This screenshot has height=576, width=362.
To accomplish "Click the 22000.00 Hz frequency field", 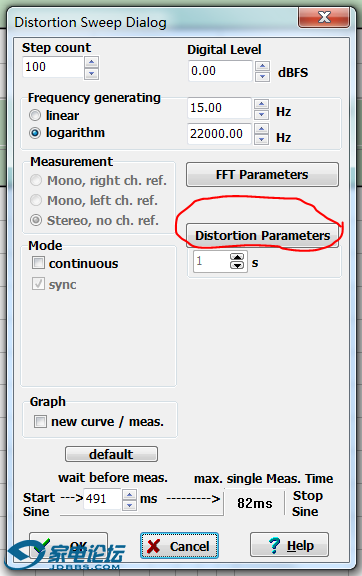I will (219, 134).
